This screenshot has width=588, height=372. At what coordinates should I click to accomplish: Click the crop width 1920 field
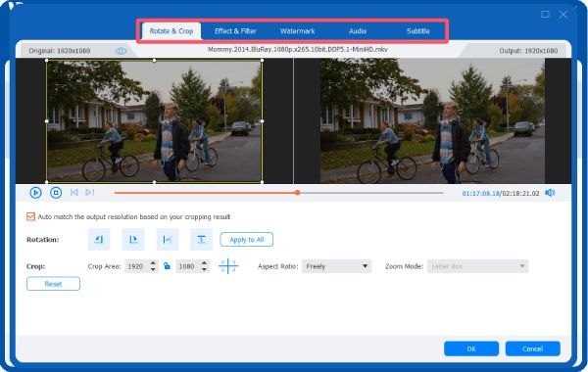pyautogui.click(x=137, y=266)
